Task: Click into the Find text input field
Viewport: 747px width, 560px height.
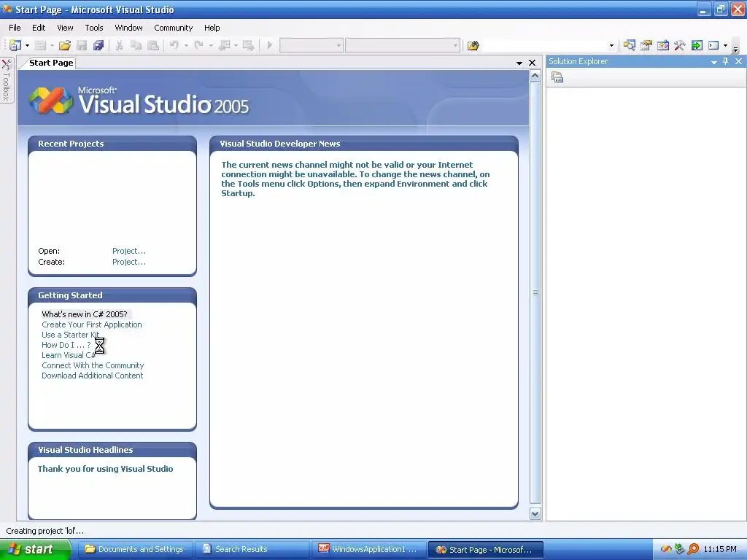Action: click(545, 45)
